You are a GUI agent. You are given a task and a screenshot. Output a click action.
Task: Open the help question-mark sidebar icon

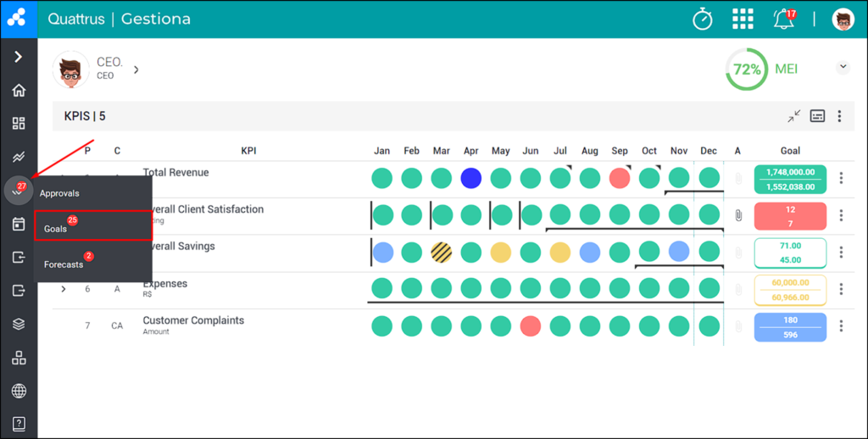19,424
